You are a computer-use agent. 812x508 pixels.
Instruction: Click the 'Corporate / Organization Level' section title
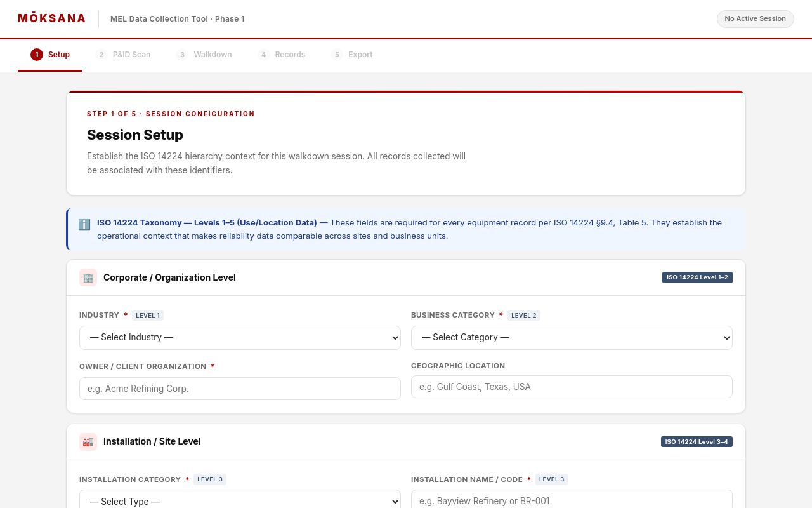pyautogui.click(x=169, y=277)
